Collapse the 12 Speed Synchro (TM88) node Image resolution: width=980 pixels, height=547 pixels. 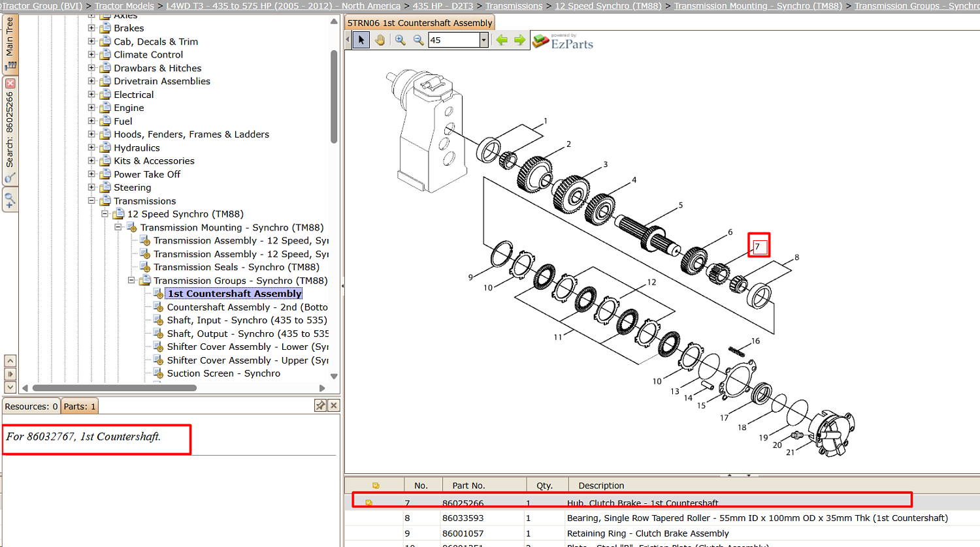pos(105,213)
